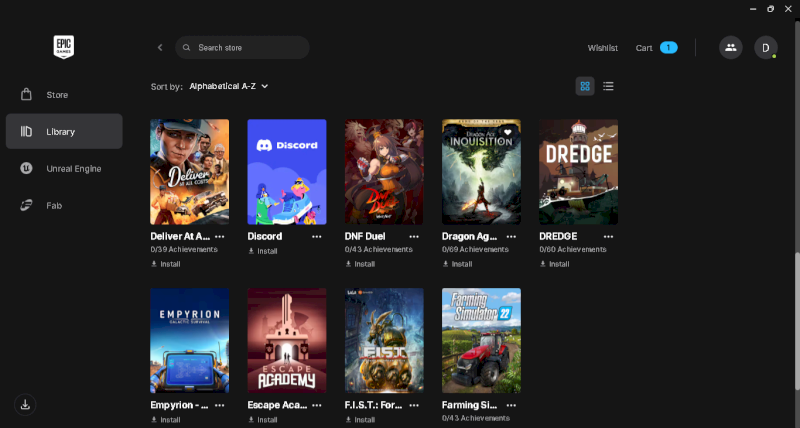Click the magnifier icon in search bar
The height and width of the screenshot is (428, 800).
pyautogui.click(x=187, y=47)
